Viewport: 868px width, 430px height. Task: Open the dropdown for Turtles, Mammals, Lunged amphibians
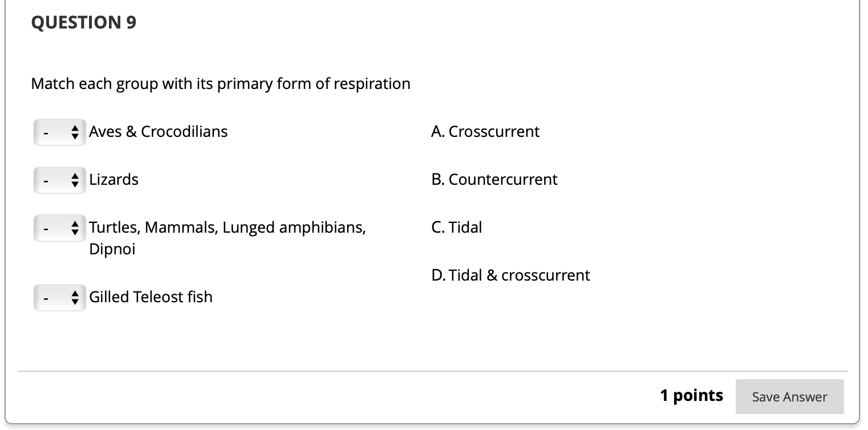tap(59, 228)
